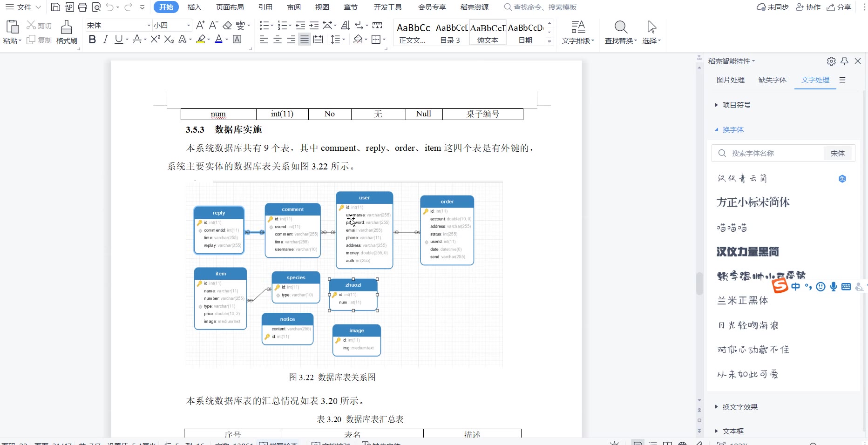Click the 搜索字体名称 font search field
The image size is (868, 445).
(x=767, y=153)
